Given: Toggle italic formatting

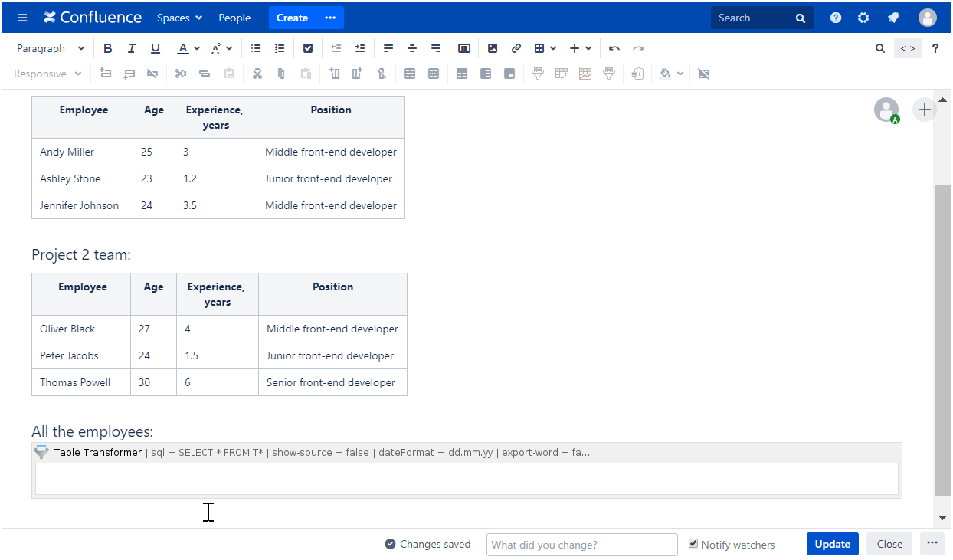Looking at the screenshot, I should click(132, 48).
